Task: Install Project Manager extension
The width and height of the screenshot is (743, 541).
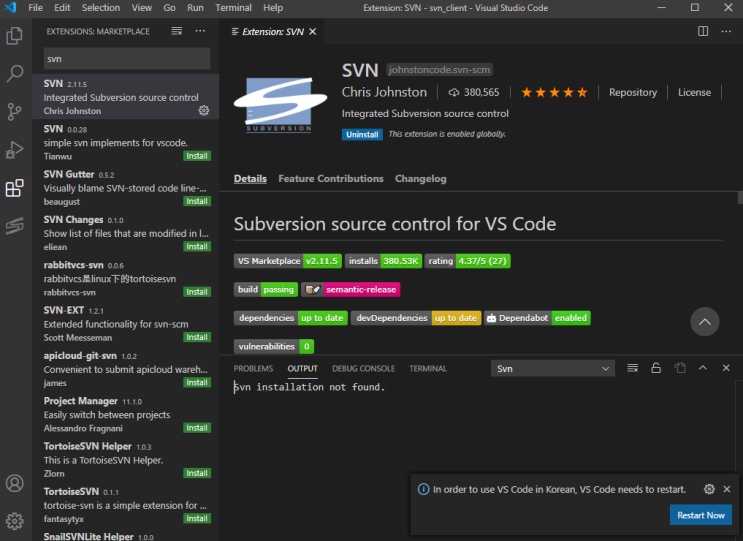Action: (x=197, y=428)
